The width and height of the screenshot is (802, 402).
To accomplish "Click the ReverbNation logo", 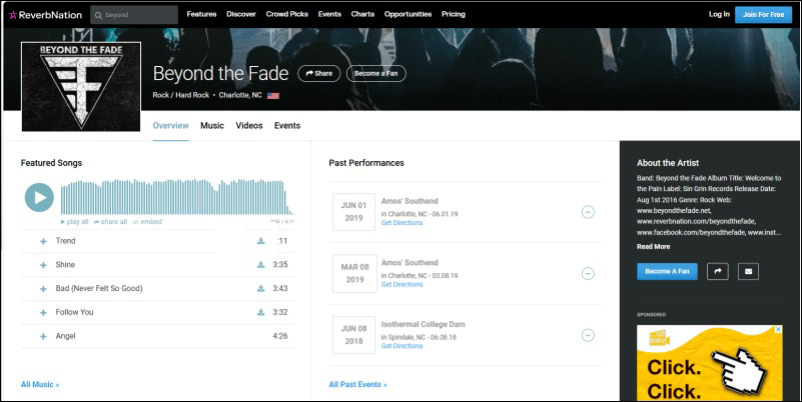I will pos(46,15).
